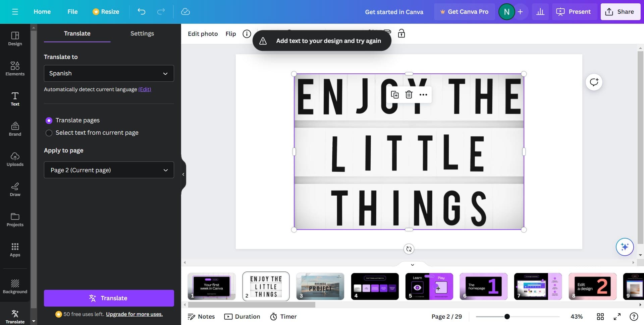644x325 pixels.
Task: Open grid view of pages
Action: pyautogui.click(x=600, y=317)
